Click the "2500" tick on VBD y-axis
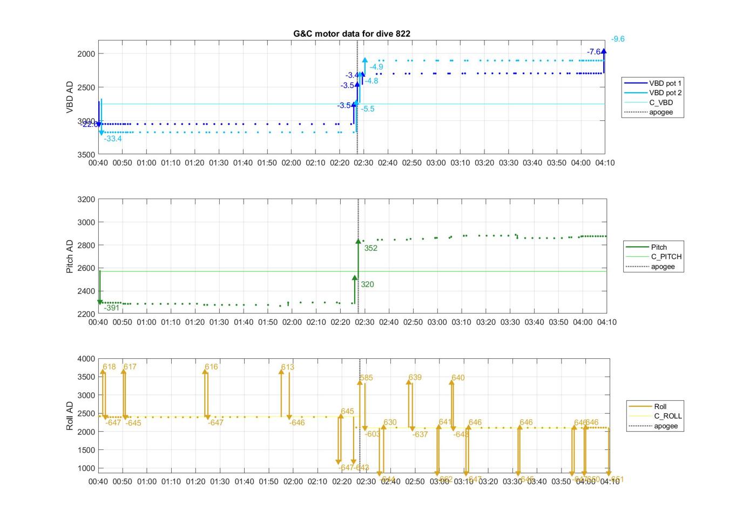The height and width of the screenshot is (532, 756). tap(86, 87)
